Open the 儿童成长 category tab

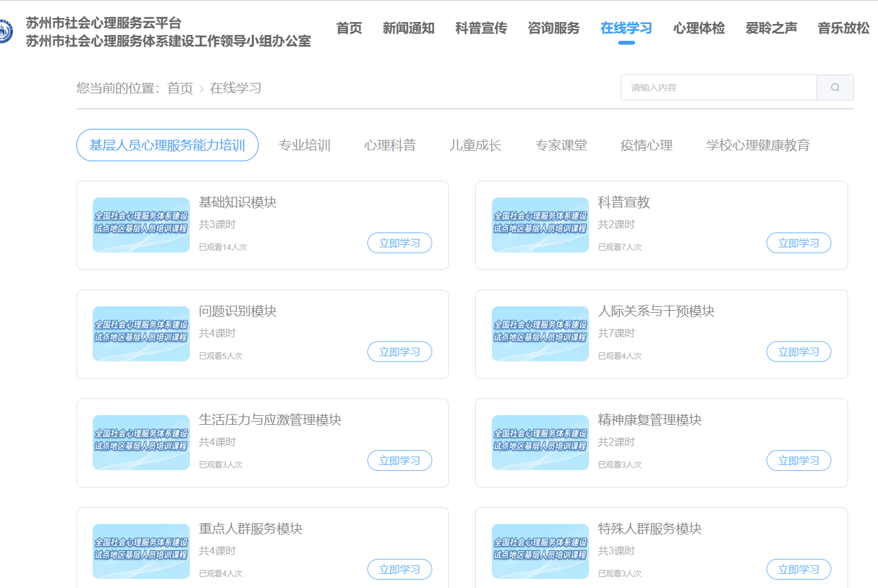475,145
